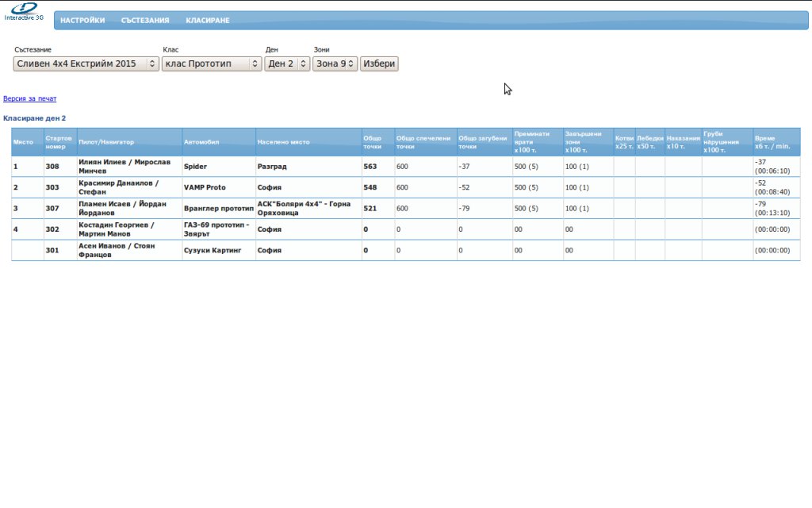
Task: Expand the Състезание dropdown
Action: point(86,63)
